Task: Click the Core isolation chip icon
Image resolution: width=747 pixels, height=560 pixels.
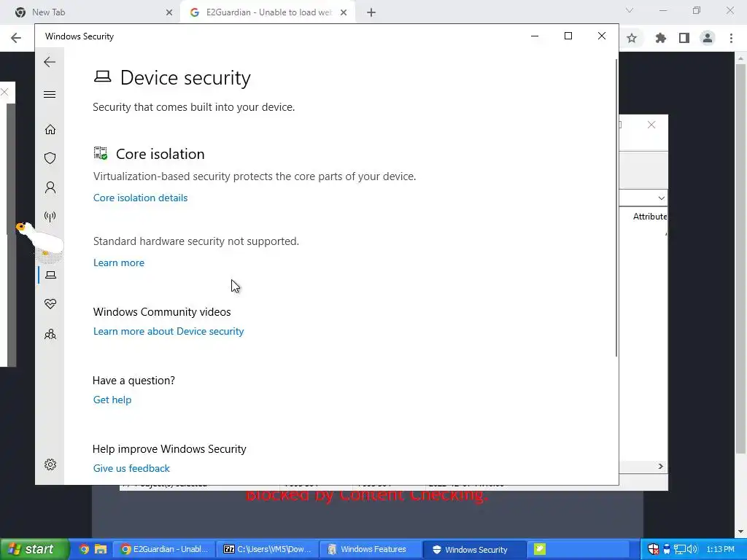Action: coord(101,153)
